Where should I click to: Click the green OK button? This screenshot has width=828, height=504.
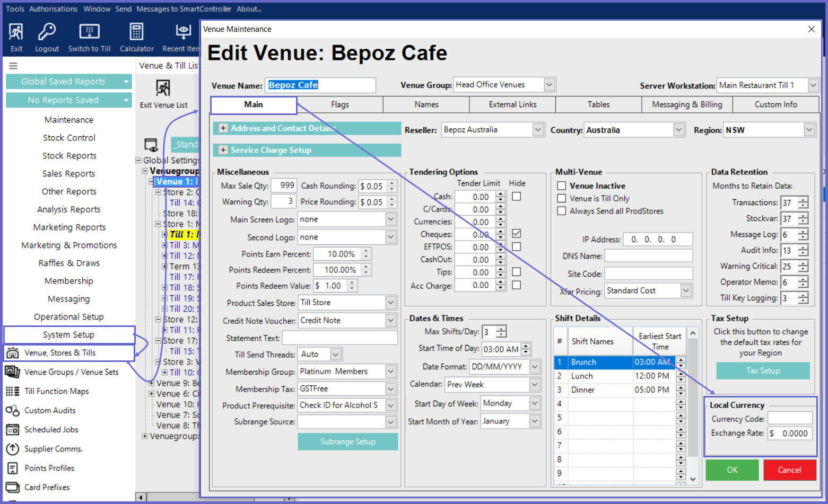pyautogui.click(x=732, y=470)
